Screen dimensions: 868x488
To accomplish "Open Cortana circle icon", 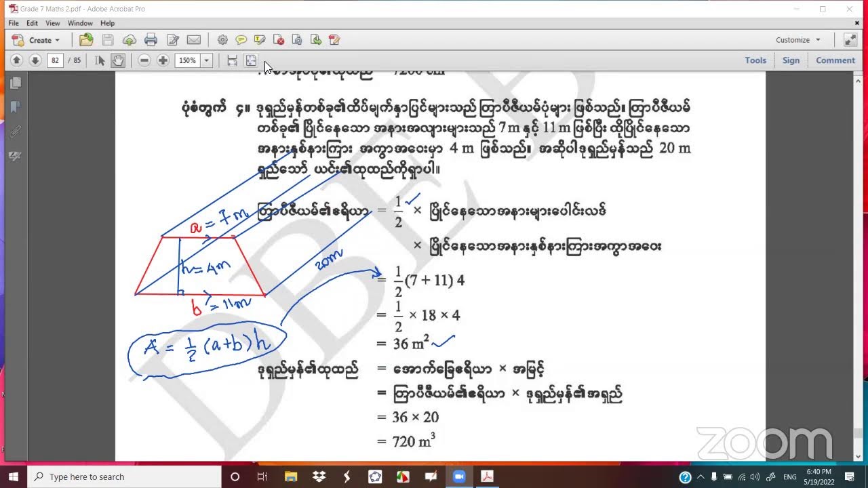I will click(235, 476).
